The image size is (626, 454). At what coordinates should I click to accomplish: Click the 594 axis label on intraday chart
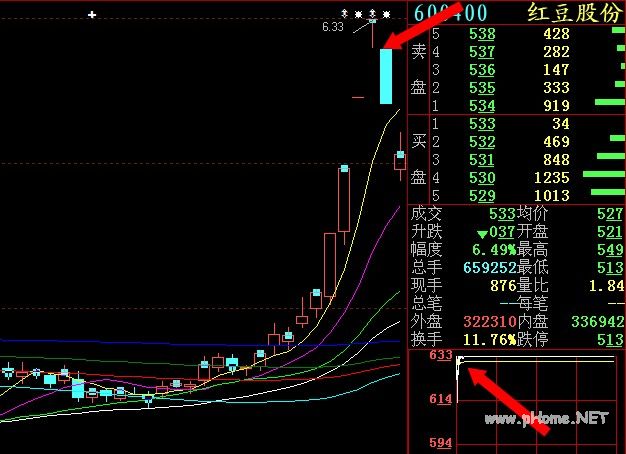click(441, 442)
